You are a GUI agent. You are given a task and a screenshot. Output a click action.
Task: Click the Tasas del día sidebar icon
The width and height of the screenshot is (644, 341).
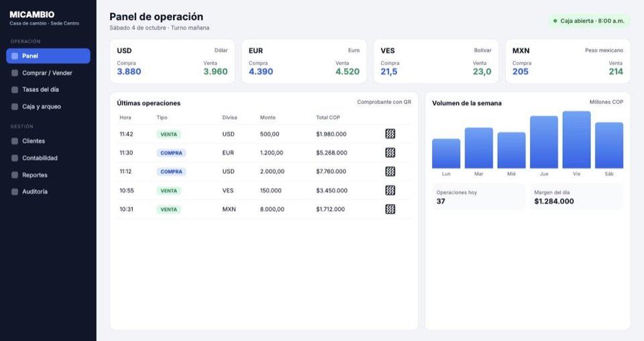[15, 89]
